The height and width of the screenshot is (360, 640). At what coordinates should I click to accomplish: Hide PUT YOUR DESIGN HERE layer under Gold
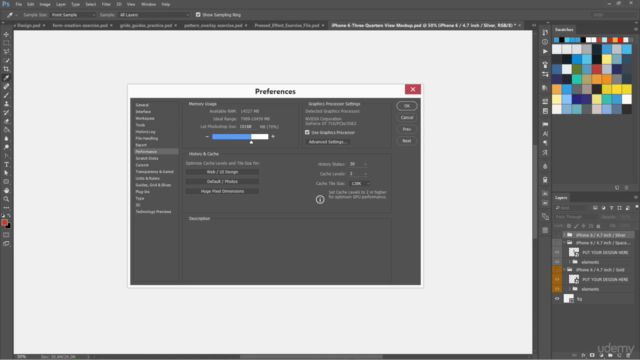tap(557, 280)
